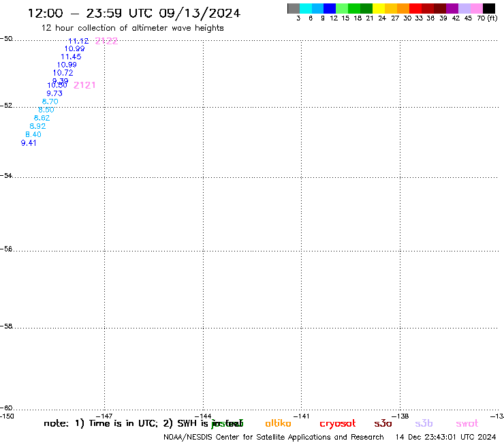This screenshot has height=443, width=504.
Task: Select the wave height reading 9.73
Action: coord(54,93)
